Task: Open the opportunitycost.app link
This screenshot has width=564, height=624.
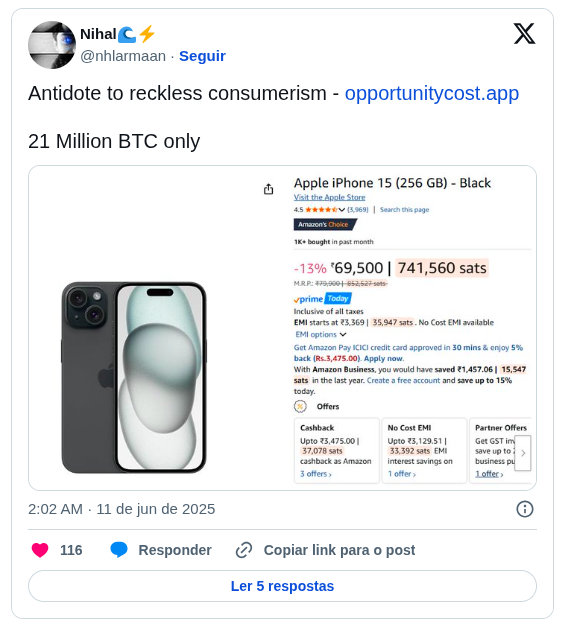Action: click(432, 94)
